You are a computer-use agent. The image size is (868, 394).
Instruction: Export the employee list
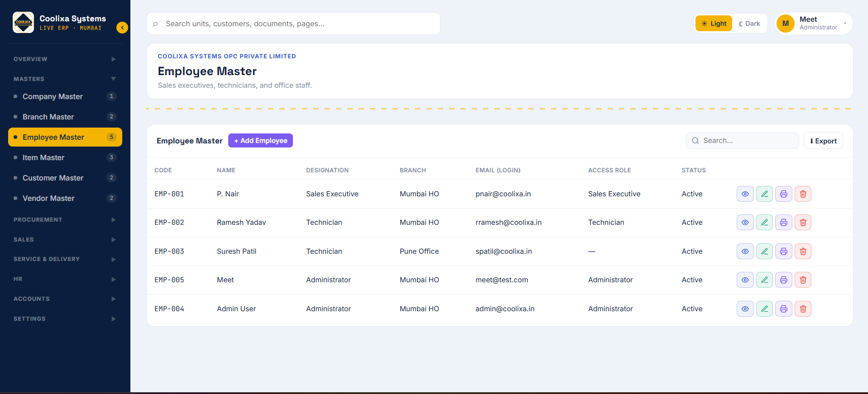[823, 141]
